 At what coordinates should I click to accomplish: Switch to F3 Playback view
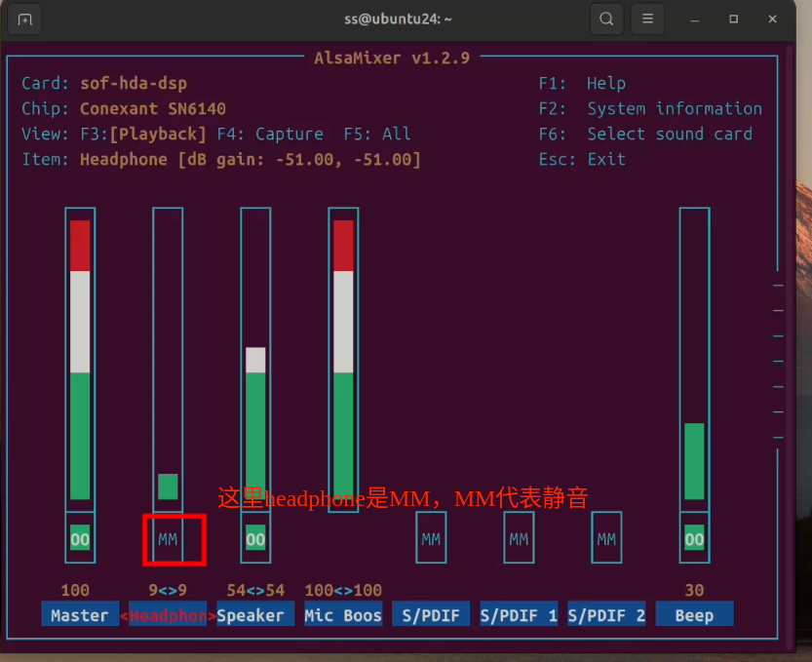tap(143, 135)
